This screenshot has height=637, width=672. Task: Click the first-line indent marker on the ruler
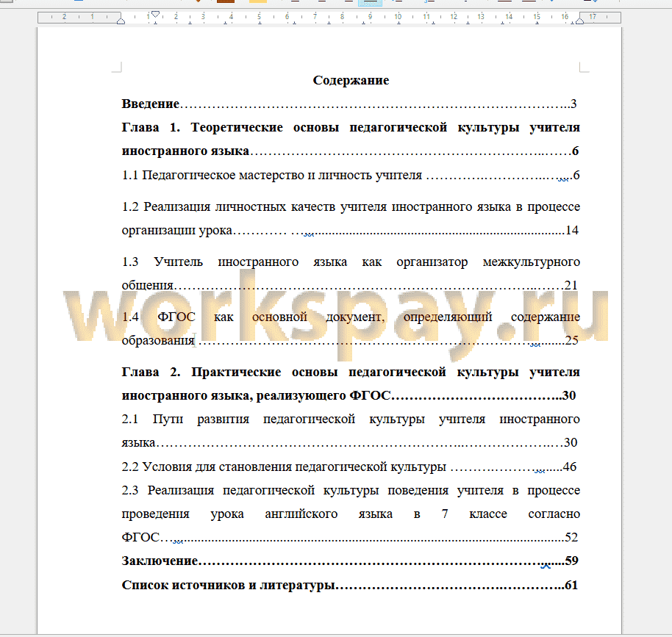coord(156,14)
